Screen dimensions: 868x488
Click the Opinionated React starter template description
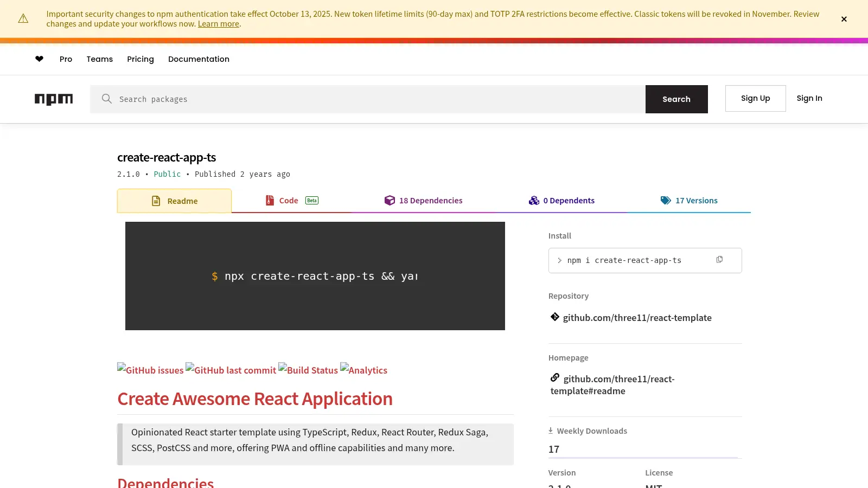click(310, 440)
